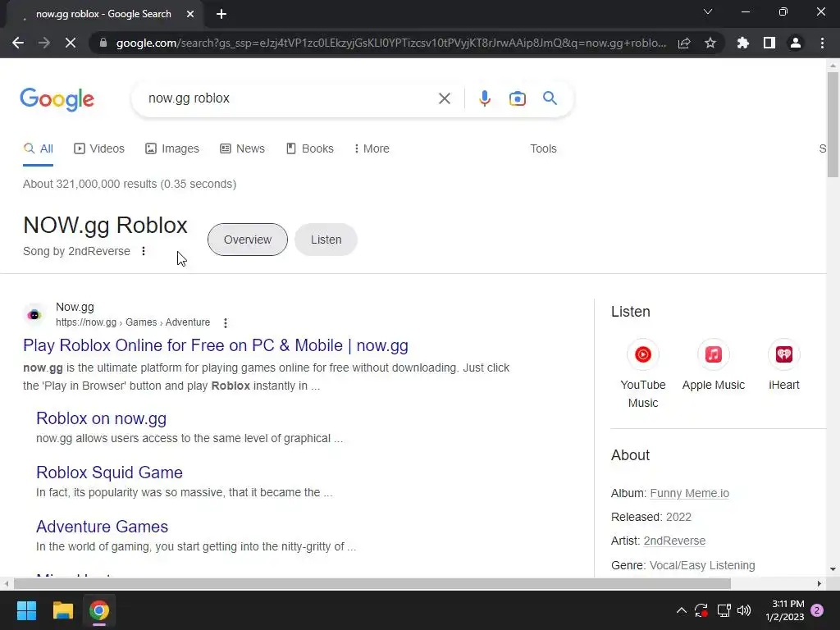Click the Now.gg site favicon
The height and width of the screenshot is (630, 840).
pos(34,315)
